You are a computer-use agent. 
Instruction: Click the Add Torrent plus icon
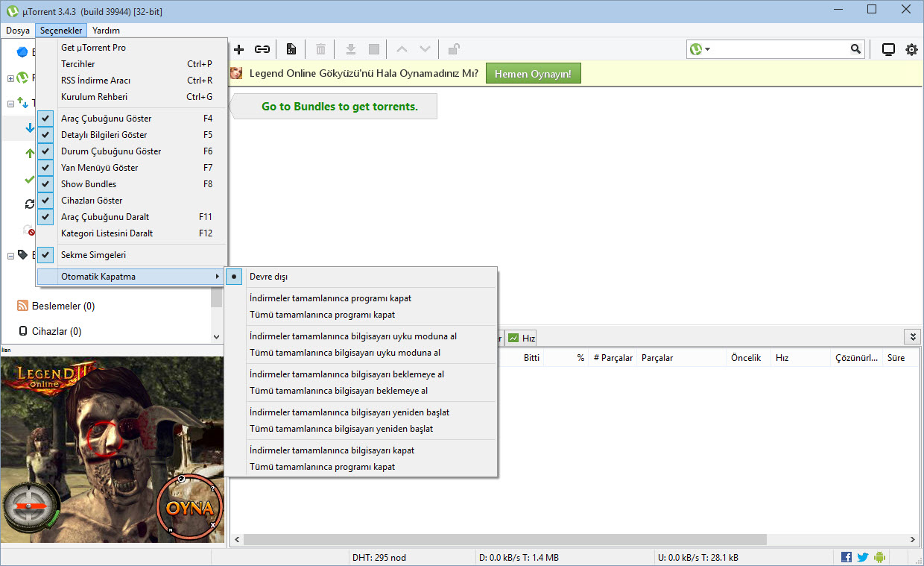239,49
